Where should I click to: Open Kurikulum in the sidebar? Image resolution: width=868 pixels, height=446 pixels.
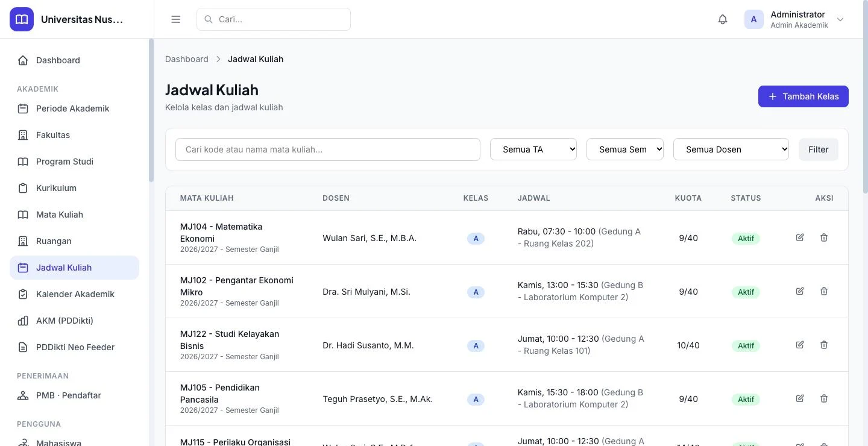point(74,188)
